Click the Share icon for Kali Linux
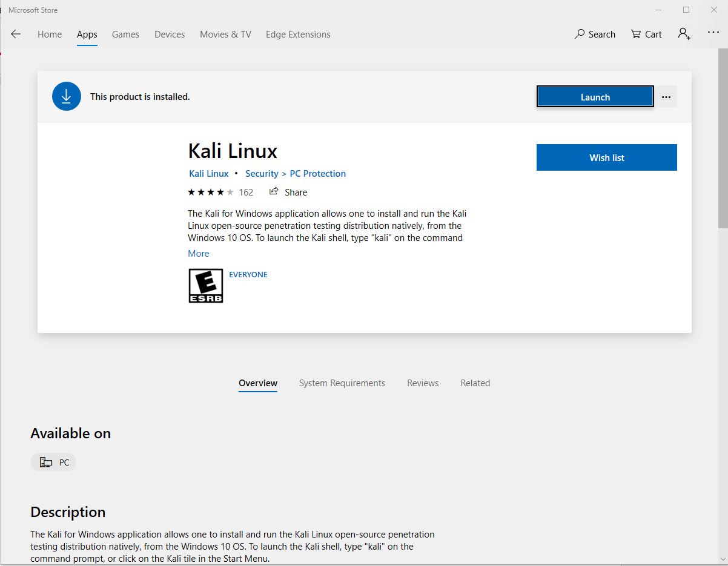The image size is (728, 566). point(274,192)
